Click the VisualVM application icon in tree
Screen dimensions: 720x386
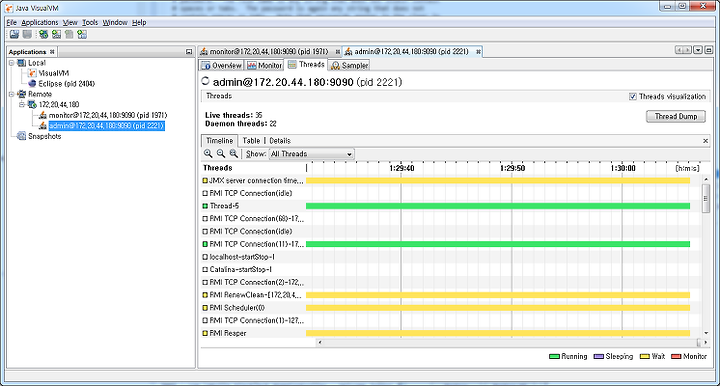[x=32, y=73]
